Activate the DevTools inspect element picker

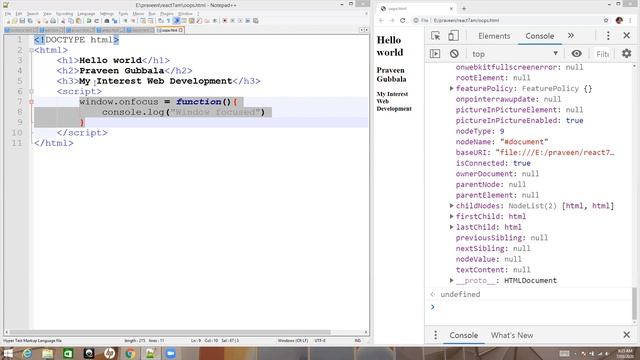[x=436, y=36]
